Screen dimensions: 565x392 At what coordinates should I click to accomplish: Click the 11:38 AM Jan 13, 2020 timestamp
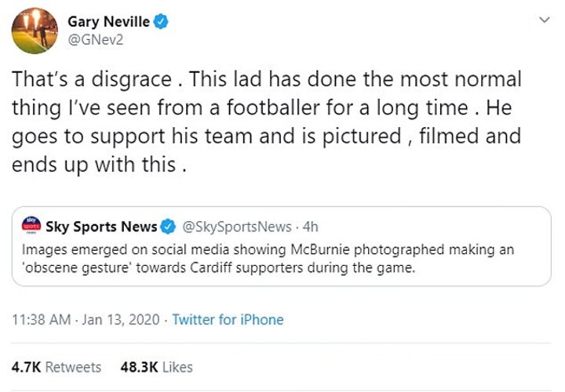coord(85,320)
